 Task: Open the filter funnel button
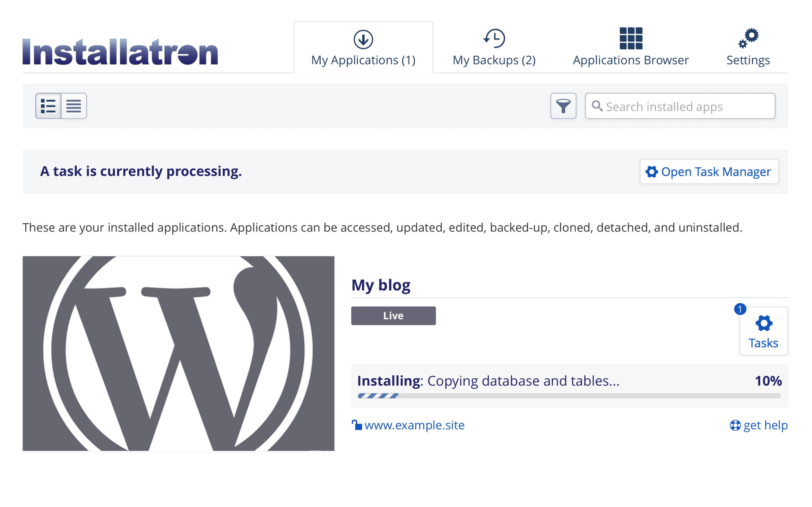point(563,106)
